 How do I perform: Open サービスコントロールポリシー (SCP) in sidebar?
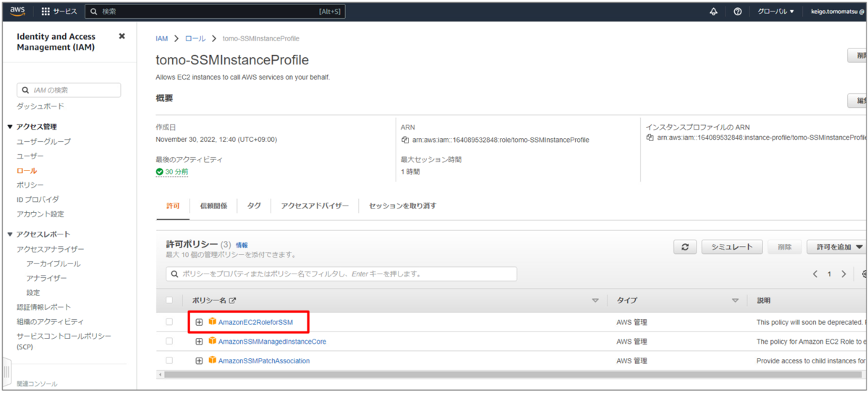(x=64, y=341)
